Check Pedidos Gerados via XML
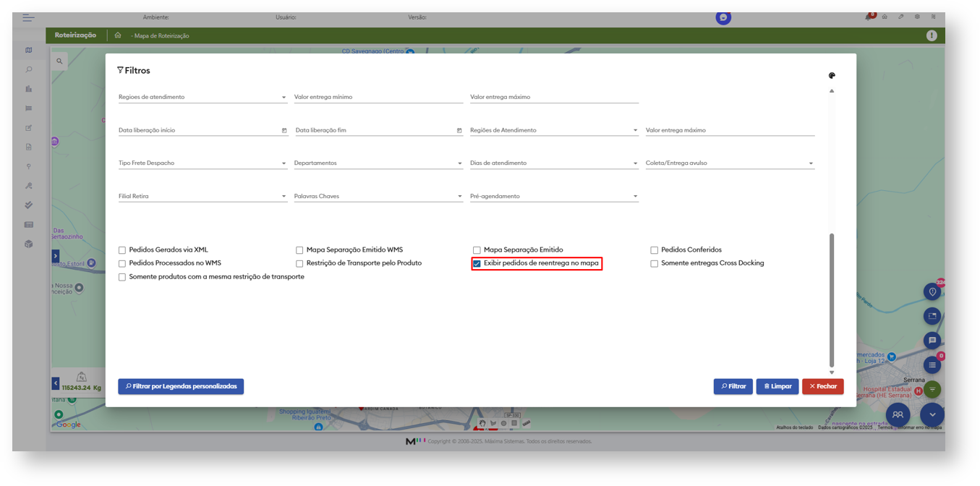The width and height of the screenshot is (980, 486). 122,250
